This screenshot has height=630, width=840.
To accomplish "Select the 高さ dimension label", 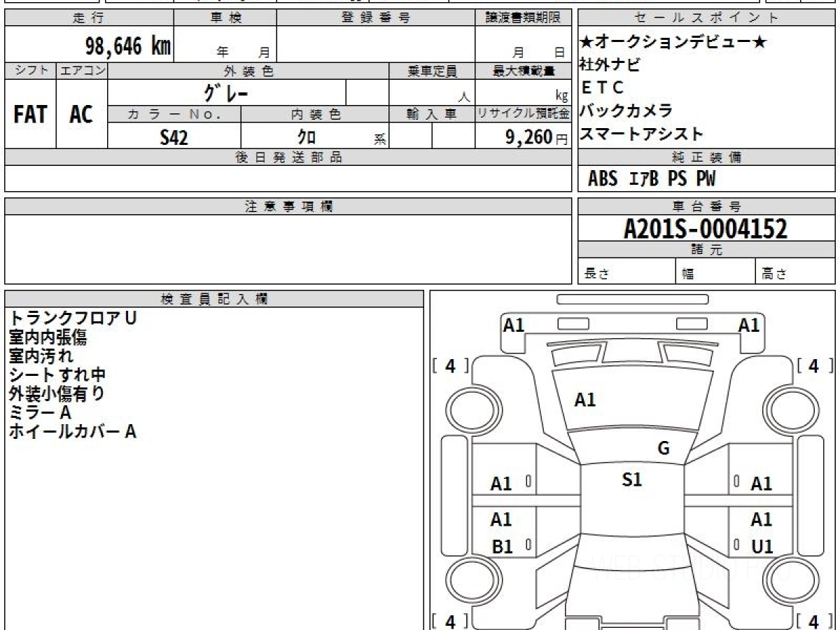I will pyautogui.click(x=774, y=274).
